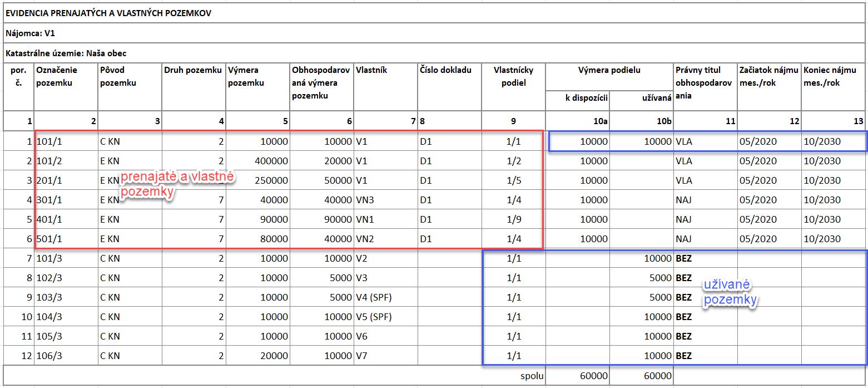This screenshot has height=388, width=868.
Task: Select the ownership share cell 1/9
Action: (x=513, y=219)
